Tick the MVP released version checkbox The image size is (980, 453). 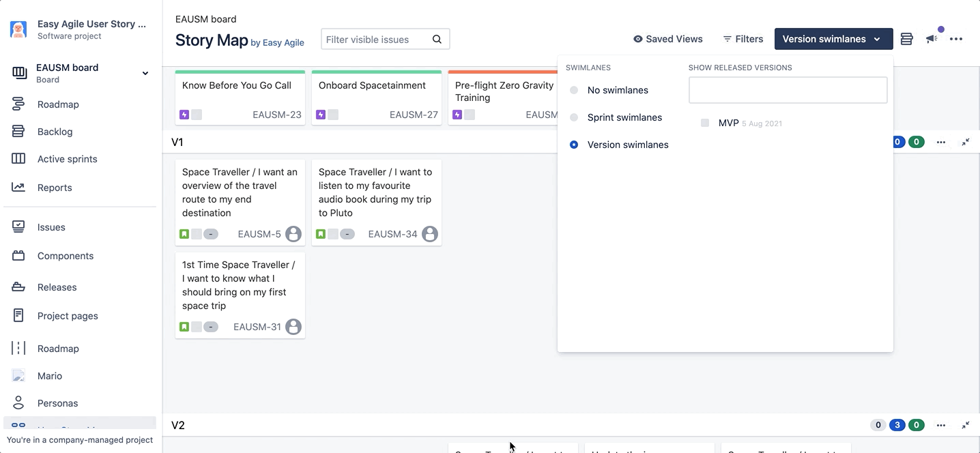pyautogui.click(x=705, y=123)
